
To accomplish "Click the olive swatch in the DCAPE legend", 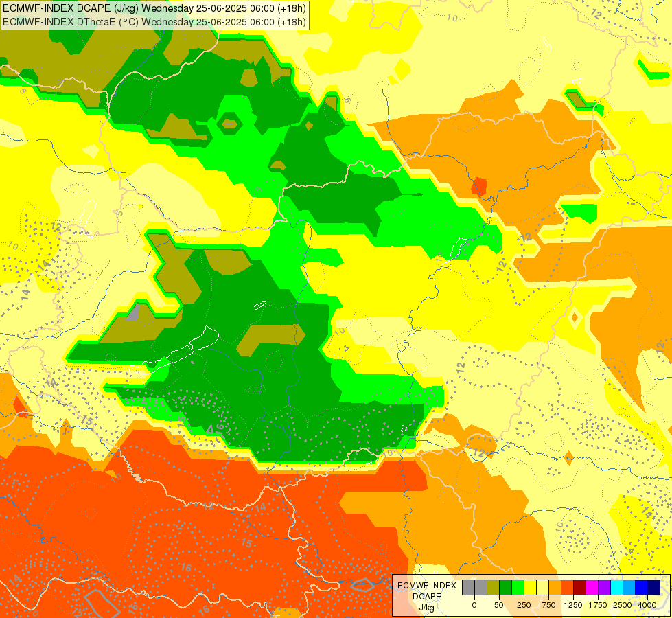I will click(x=494, y=588).
